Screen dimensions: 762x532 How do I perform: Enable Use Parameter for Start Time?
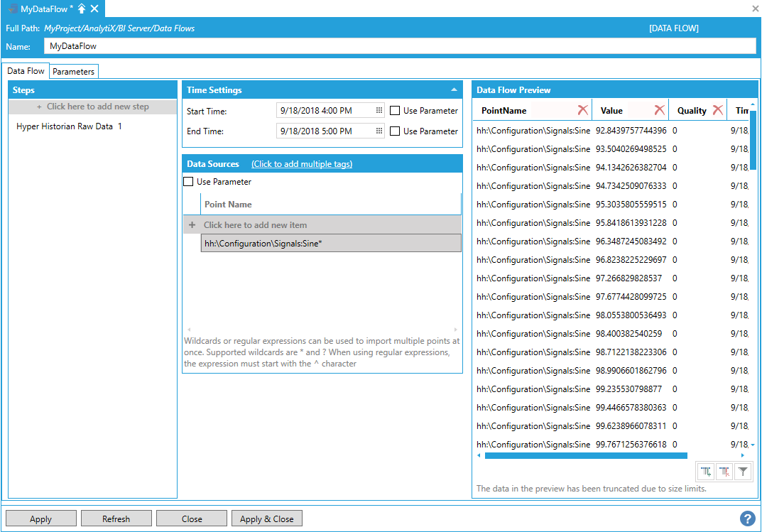(x=395, y=111)
